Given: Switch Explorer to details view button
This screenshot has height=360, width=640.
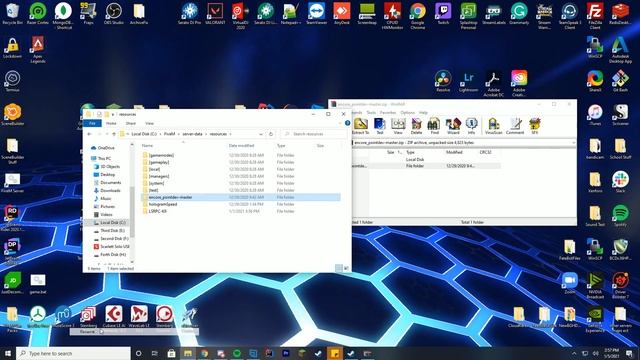Looking at the screenshot, I should click(x=339, y=268).
